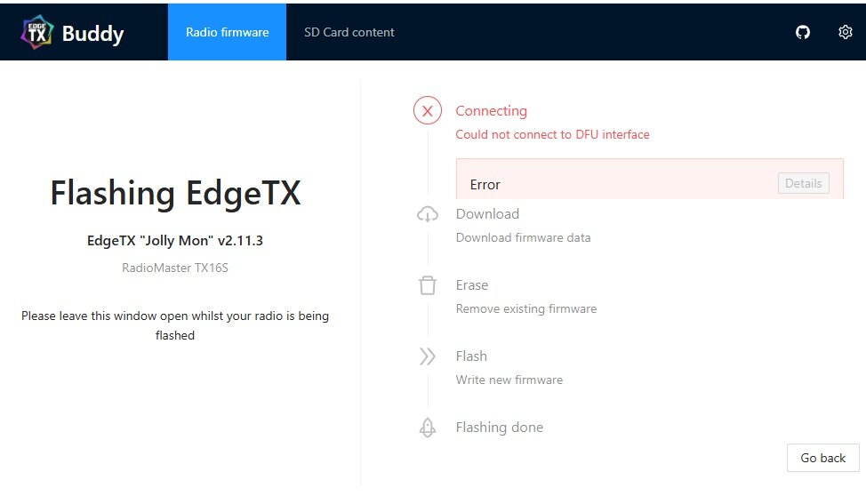The width and height of the screenshot is (866, 504).
Task: Click 'Could not connect to DFU interface' message
Action: pos(552,135)
